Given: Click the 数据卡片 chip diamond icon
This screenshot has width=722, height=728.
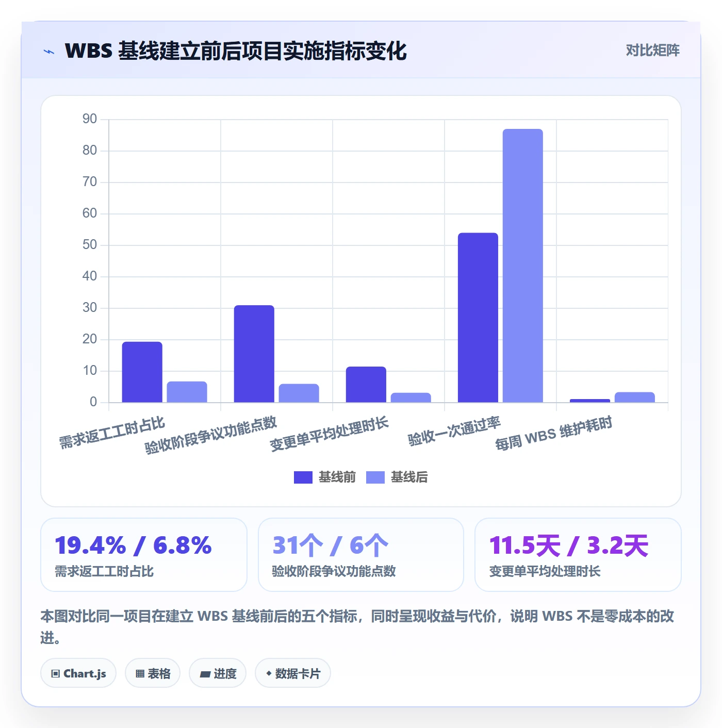Looking at the screenshot, I should pyautogui.click(x=269, y=673).
